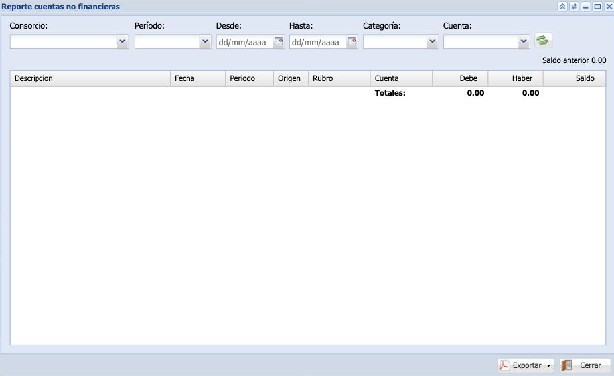614x376 pixels.
Task: Sort by the Haber column header
Action: (x=516, y=78)
